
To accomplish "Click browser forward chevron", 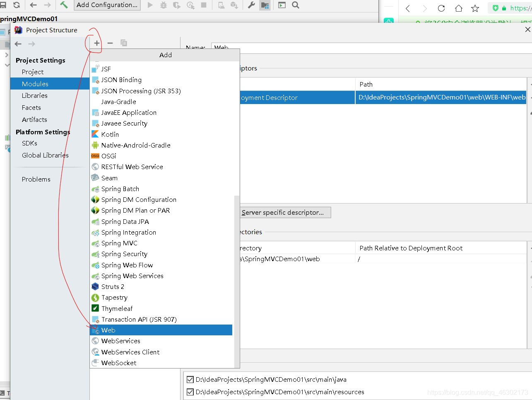I will pyautogui.click(x=424, y=8).
